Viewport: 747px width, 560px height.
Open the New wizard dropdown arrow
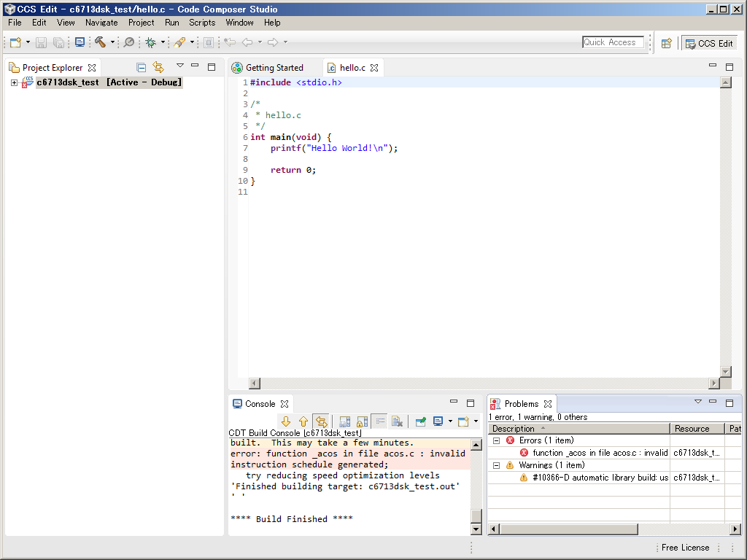[28, 42]
